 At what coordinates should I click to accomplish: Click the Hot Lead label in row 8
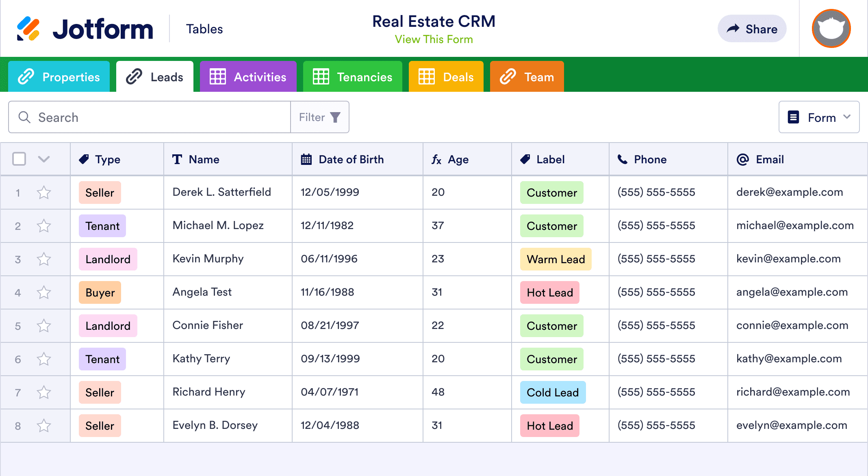point(550,426)
